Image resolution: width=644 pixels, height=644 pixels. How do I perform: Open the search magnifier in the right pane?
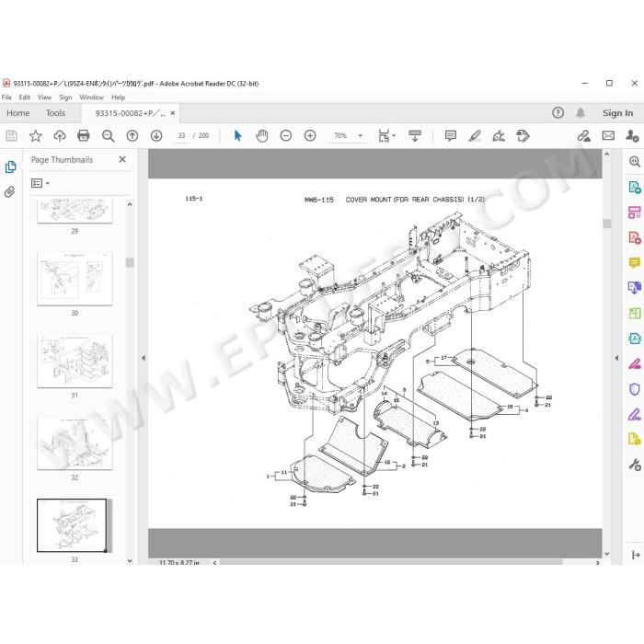(x=635, y=161)
